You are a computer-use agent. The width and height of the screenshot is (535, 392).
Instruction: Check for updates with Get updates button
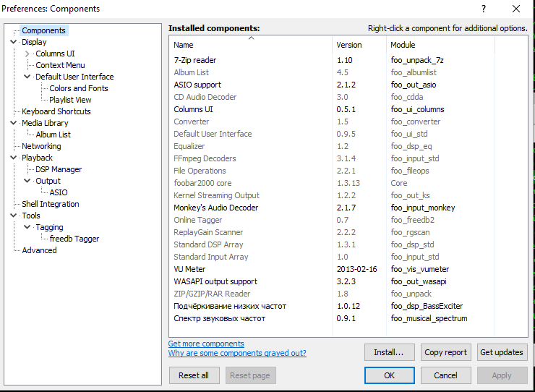502,352
